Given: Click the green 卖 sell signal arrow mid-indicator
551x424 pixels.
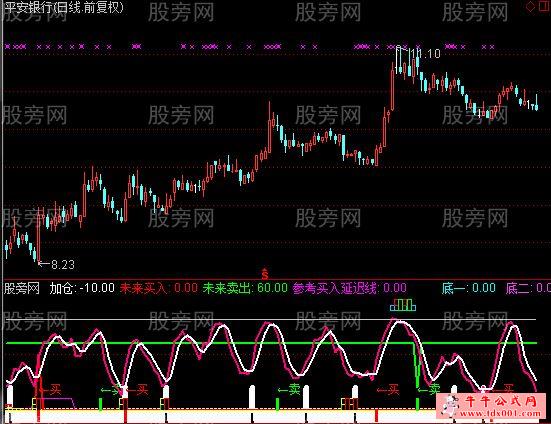Looking at the screenshot, I should click(289, 389).
